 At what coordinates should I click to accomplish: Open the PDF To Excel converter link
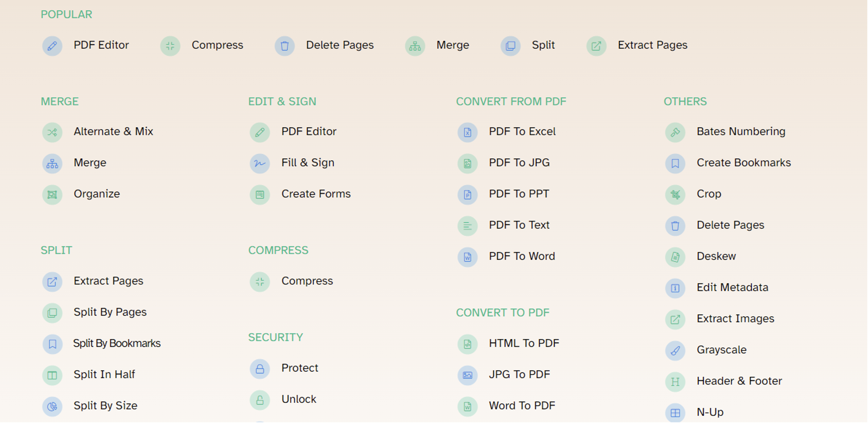(x=522, y=131)
